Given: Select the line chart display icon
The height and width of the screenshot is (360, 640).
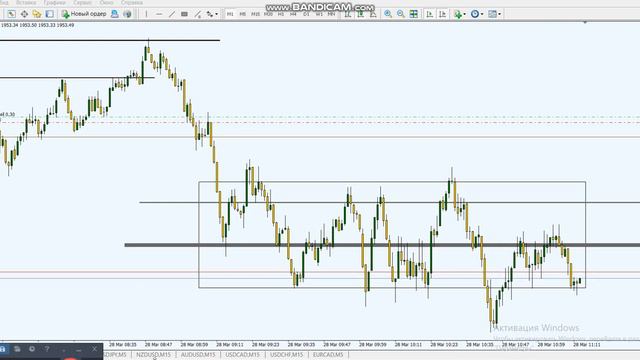Looking at the screenshot, I should (373, 14).
